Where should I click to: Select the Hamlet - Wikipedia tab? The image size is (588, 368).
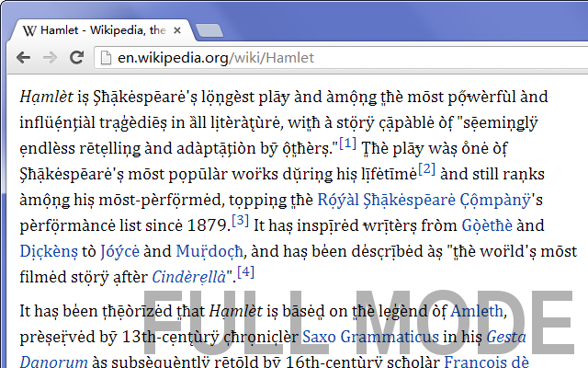(101, 30)
